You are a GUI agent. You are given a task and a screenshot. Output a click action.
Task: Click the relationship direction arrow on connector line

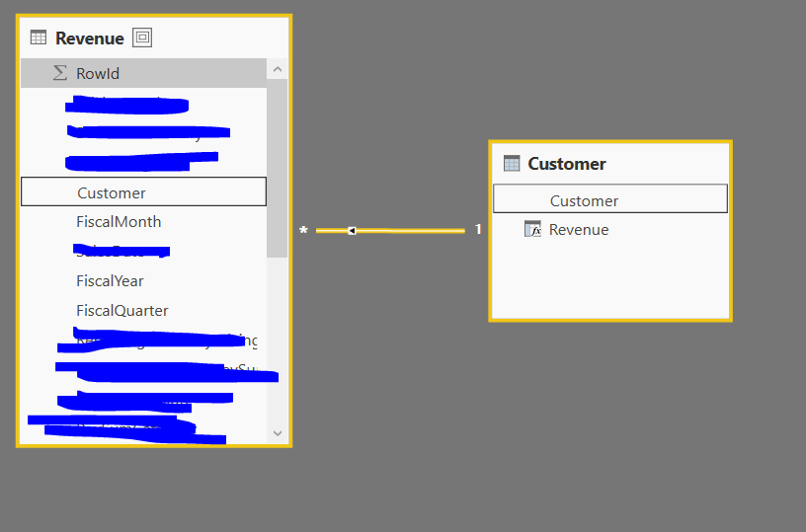pos(352,231)
